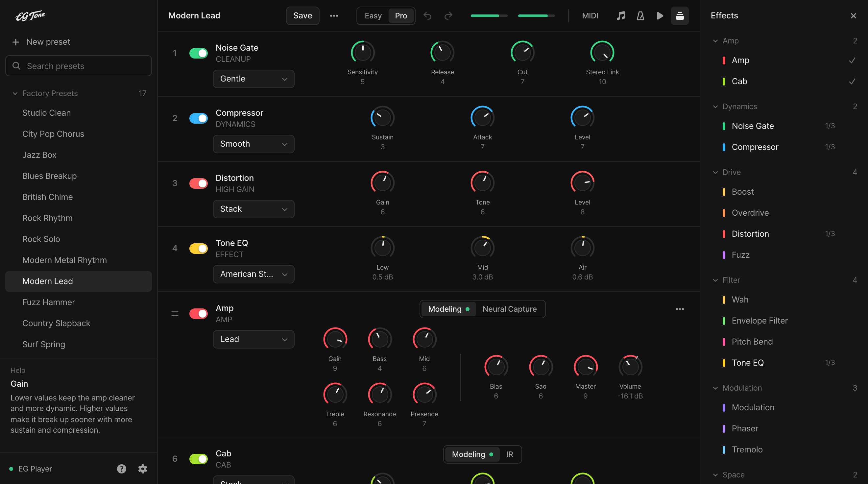
Task: Collapse the Factory Presets group
Action: (79, 93)
